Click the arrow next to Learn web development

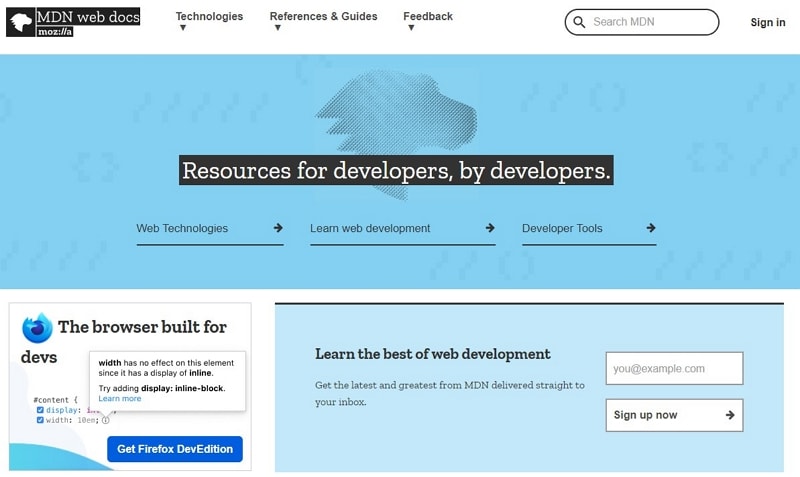point(490,228)
